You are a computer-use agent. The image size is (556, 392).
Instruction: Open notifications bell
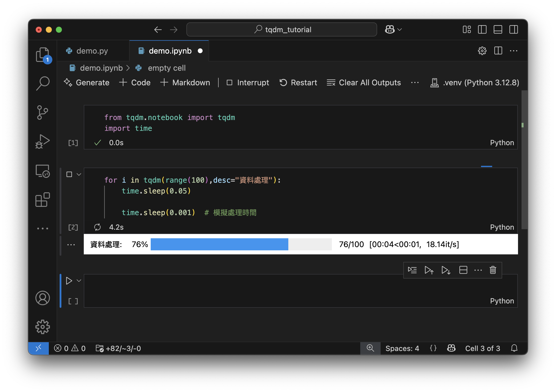(x=514, y=348)
